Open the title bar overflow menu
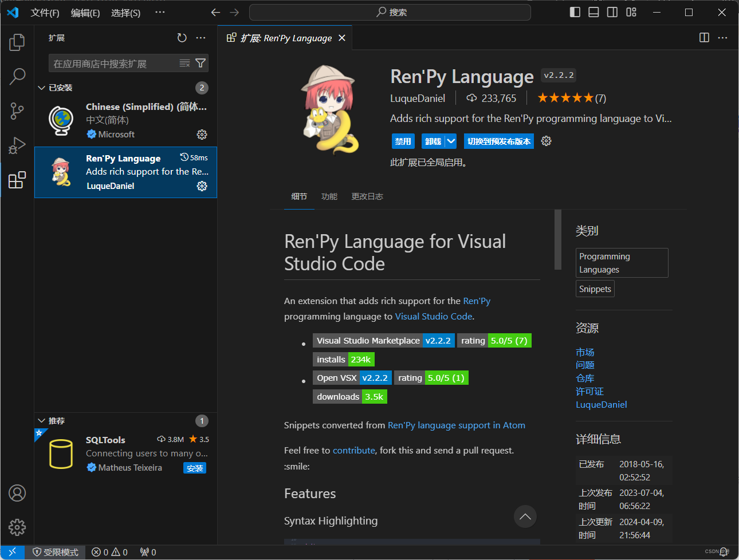 [160, 12]
